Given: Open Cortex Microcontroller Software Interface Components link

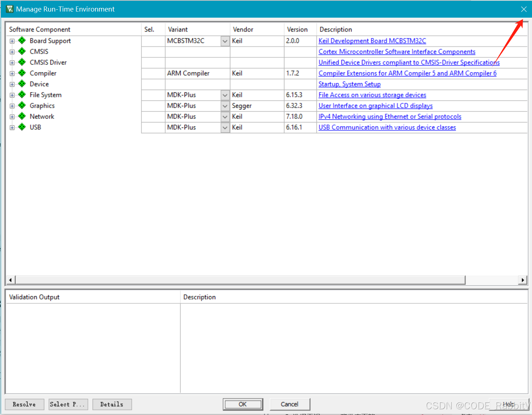Looking at the screenshot, I should (x=397, y=52).
